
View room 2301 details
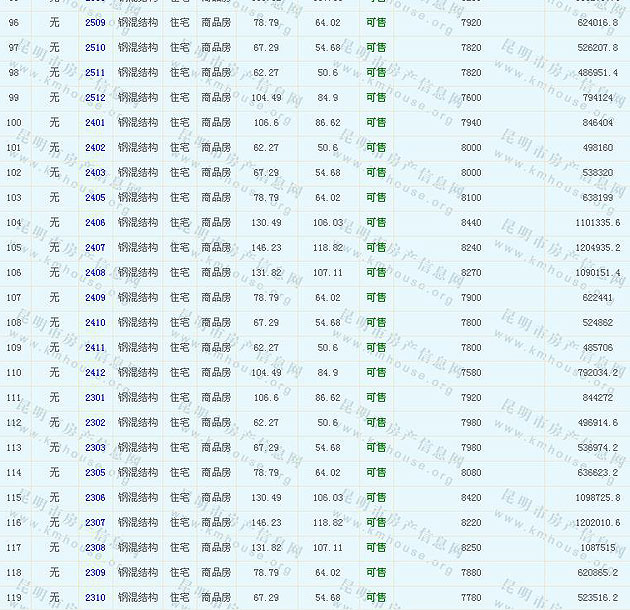click(x=95, y=397)
